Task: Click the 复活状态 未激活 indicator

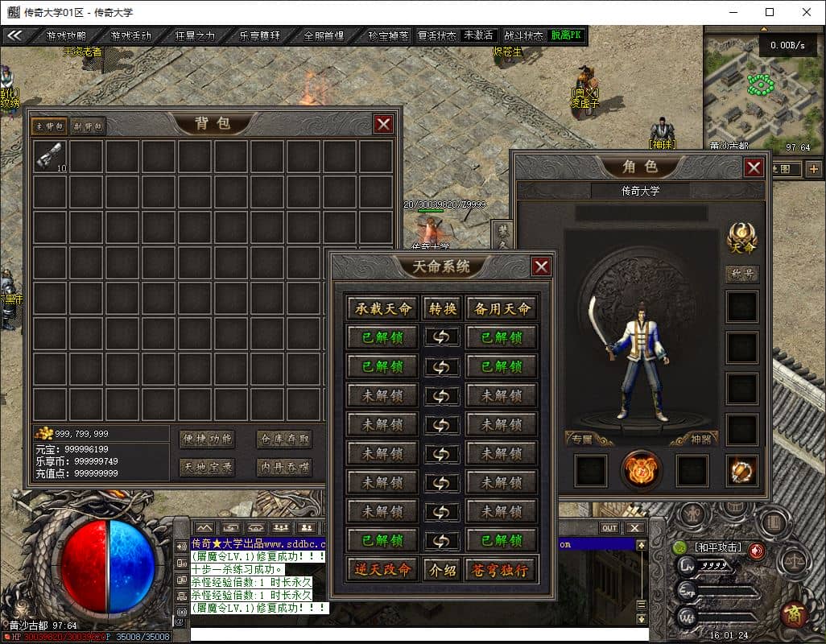Action: (456, 35)
